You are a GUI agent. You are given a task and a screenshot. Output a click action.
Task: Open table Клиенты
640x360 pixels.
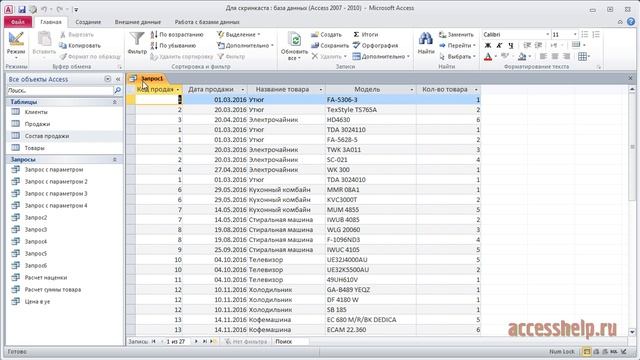click(36, 112)
